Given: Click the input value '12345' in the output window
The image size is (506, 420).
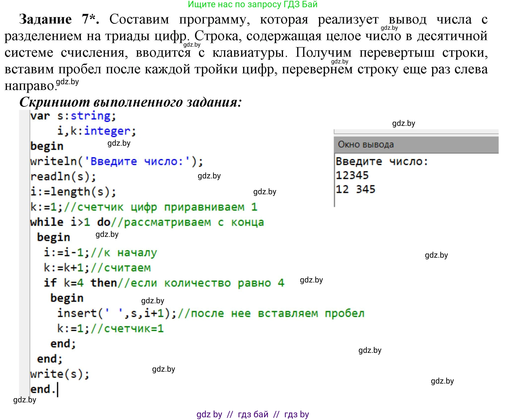Looking at the screenshot, I should click(352, 175).
